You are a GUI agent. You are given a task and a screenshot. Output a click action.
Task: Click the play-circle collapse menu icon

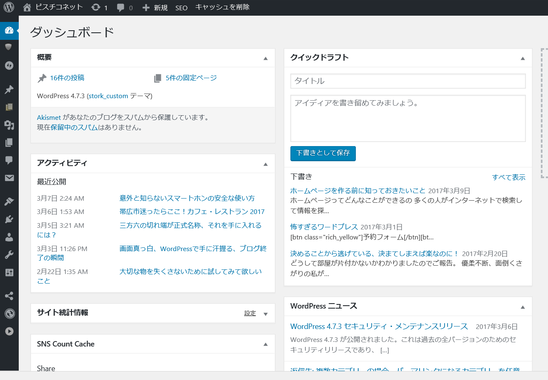point(9,331)
